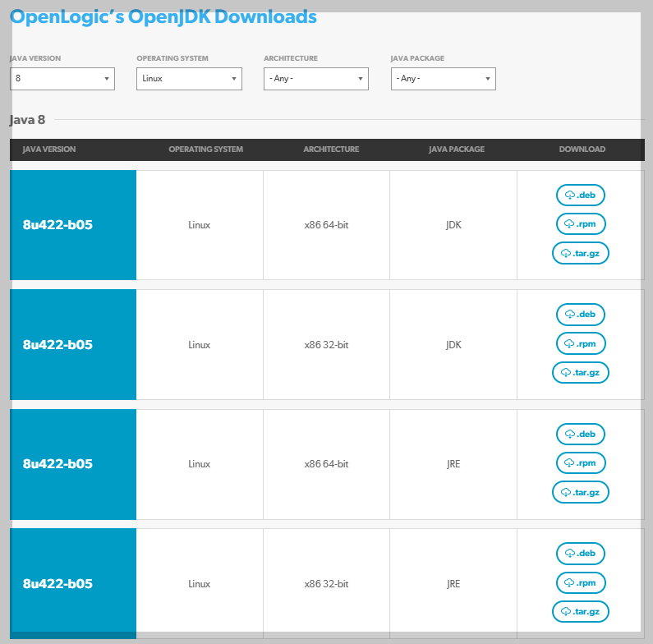Download .deb for x86 64-bit JRE
653x644 pixels.
[x=581, y=434]
